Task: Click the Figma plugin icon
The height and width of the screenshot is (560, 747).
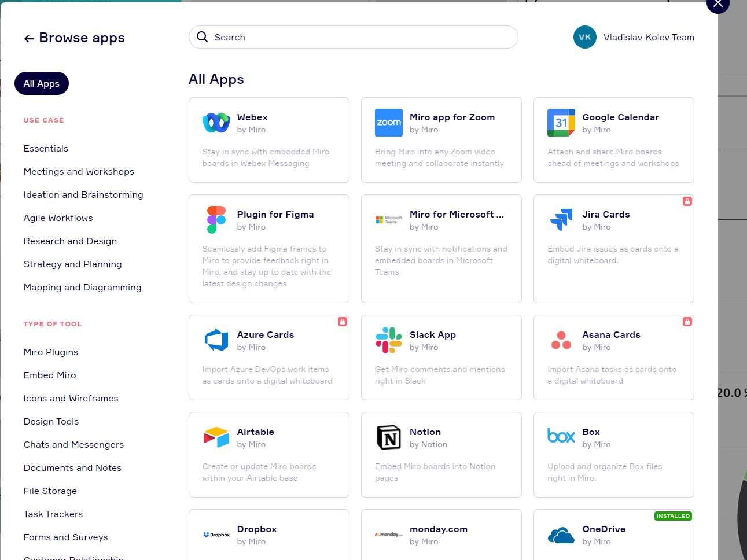Action: coord(216,220)
